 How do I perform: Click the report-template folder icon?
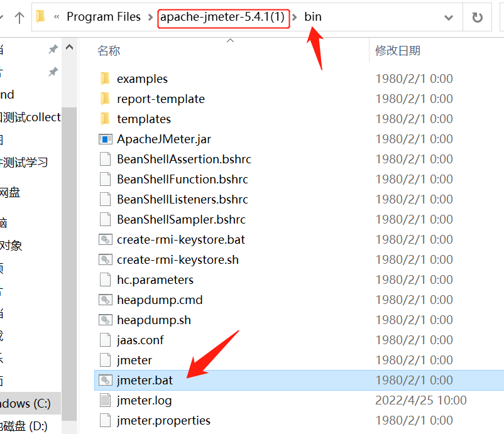(x=105, y=99)
